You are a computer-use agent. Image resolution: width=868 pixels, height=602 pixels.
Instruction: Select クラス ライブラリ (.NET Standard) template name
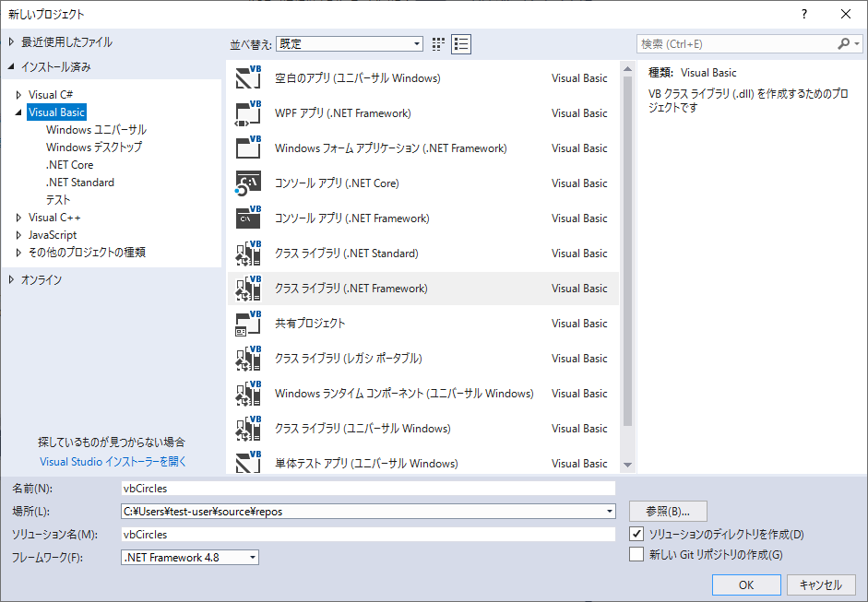pyautogui.click(x=347, y=253)
